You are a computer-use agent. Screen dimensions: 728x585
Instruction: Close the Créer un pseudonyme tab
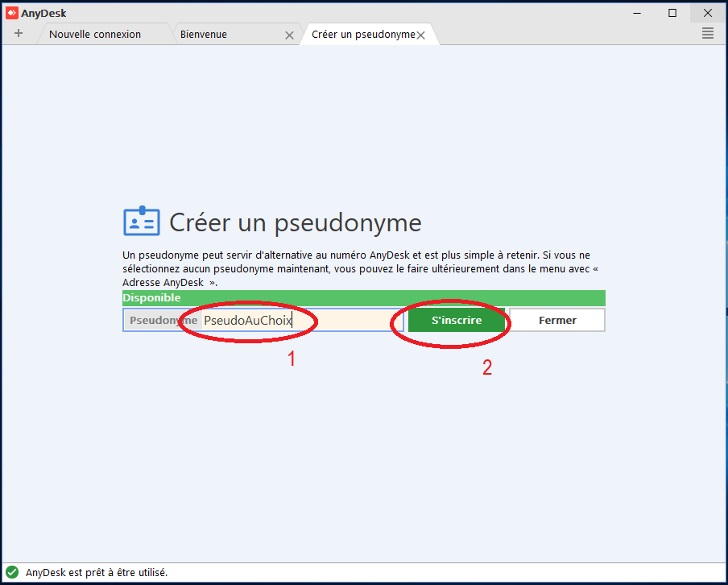click(x=420, y=35)
